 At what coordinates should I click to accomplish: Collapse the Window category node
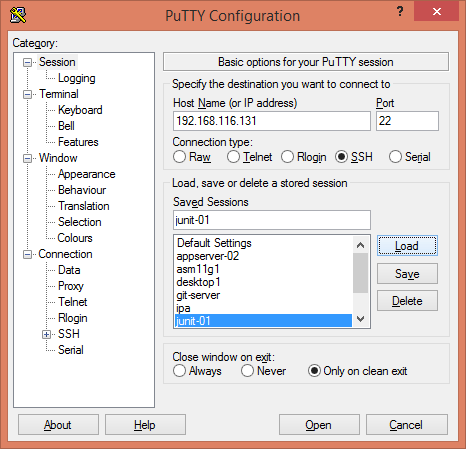point(27,158)
